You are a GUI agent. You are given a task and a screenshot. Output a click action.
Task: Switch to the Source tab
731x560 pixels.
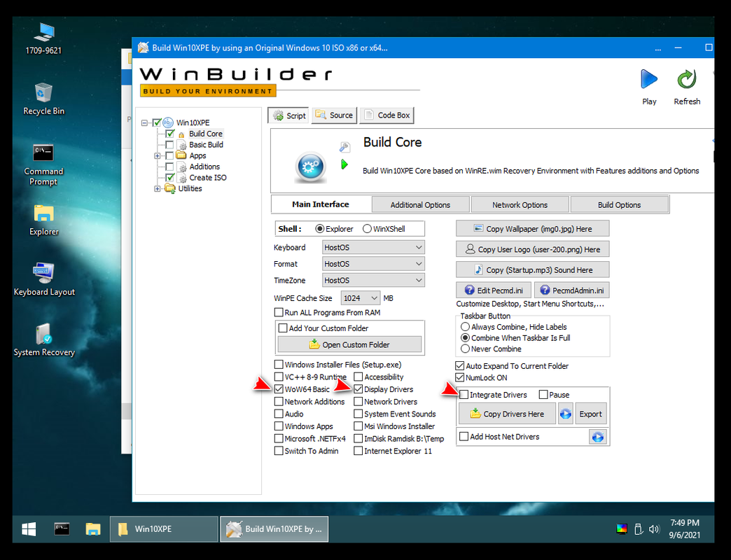[x=334, y=115]
